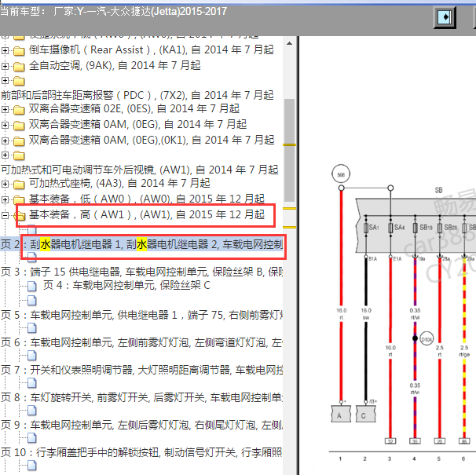Expand the 基本装备，低 (AW0) node
This screenshot has width=476, height=475.
point(5,199)
